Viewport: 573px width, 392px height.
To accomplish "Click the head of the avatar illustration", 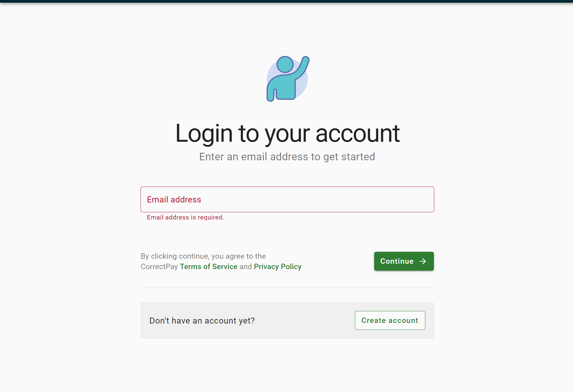I will click(285, 64).
